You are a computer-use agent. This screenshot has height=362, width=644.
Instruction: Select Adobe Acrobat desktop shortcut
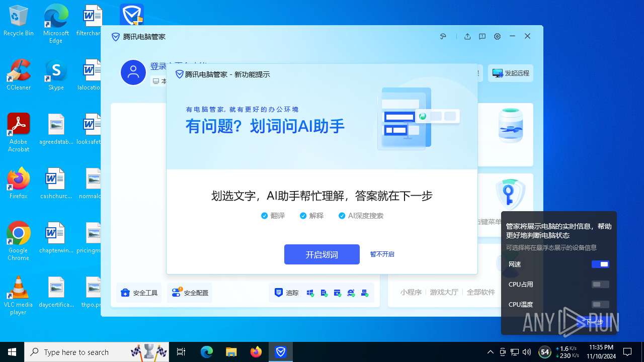click(x=19, y=133)
